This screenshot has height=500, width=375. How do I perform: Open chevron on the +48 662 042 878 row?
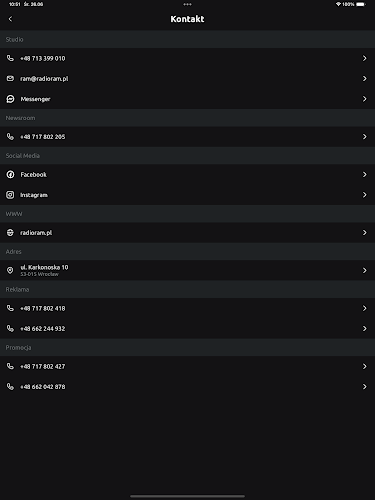365,387
